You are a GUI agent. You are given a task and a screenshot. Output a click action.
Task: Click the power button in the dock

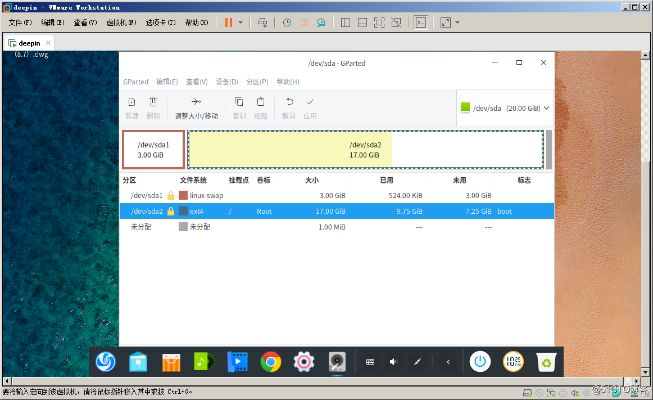[x=480, y=361]
